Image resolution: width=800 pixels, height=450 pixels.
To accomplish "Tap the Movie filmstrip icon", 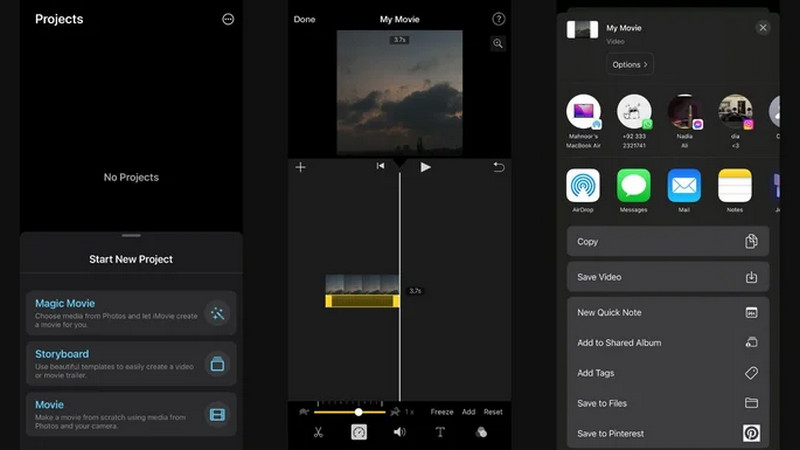I will click(217, 414).
